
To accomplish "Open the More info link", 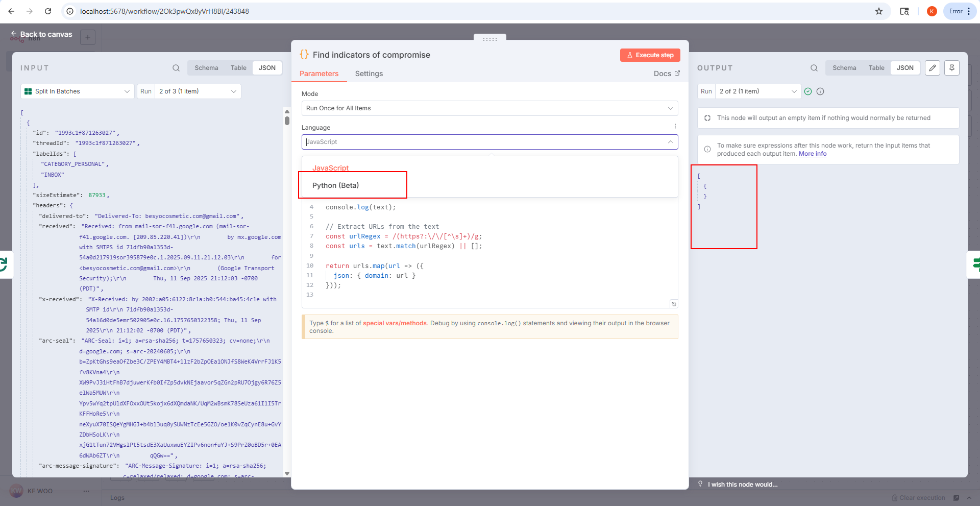I will [x=813, y=154].
